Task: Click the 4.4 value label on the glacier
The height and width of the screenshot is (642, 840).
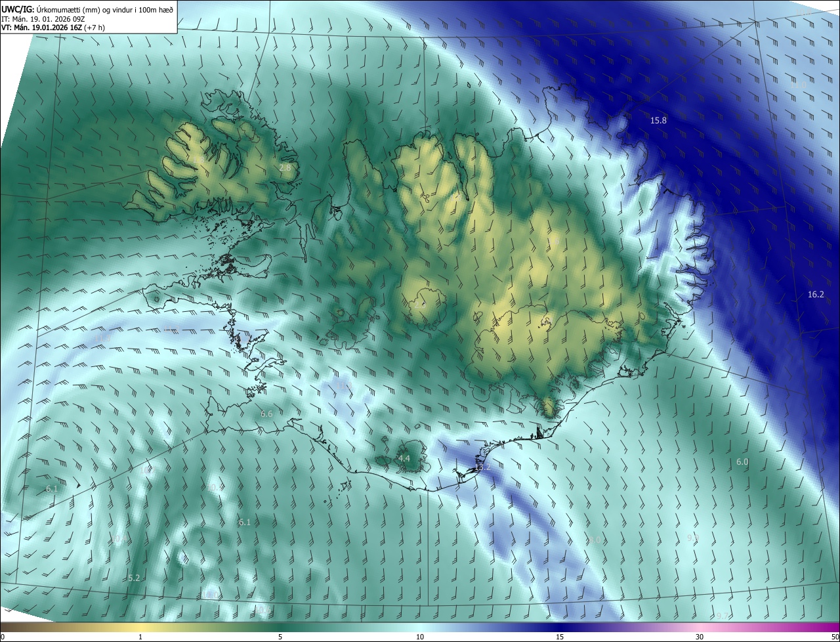Action: [x=404, y=459]
